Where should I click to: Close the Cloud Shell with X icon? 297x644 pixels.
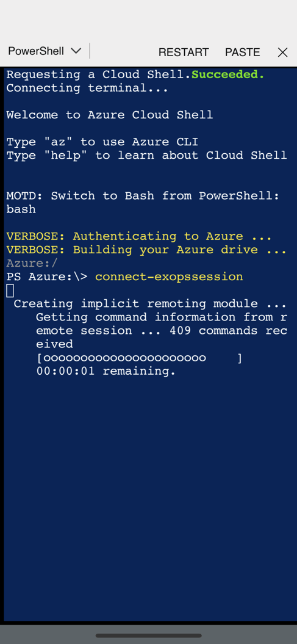tap(282, 52)
